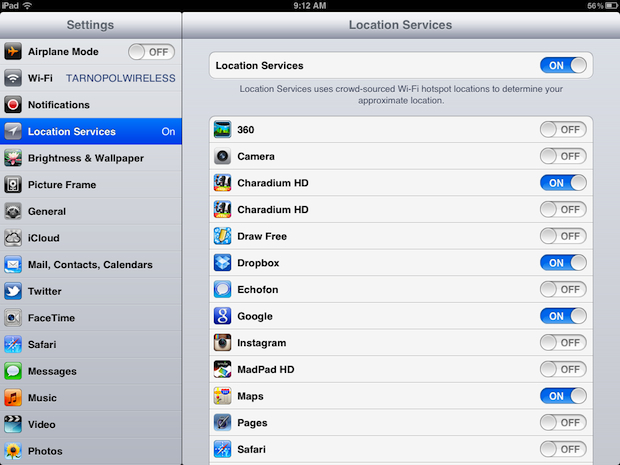This screenshot has width=620, height=465.
Task: Open Video settings
Action: (91, 424)
